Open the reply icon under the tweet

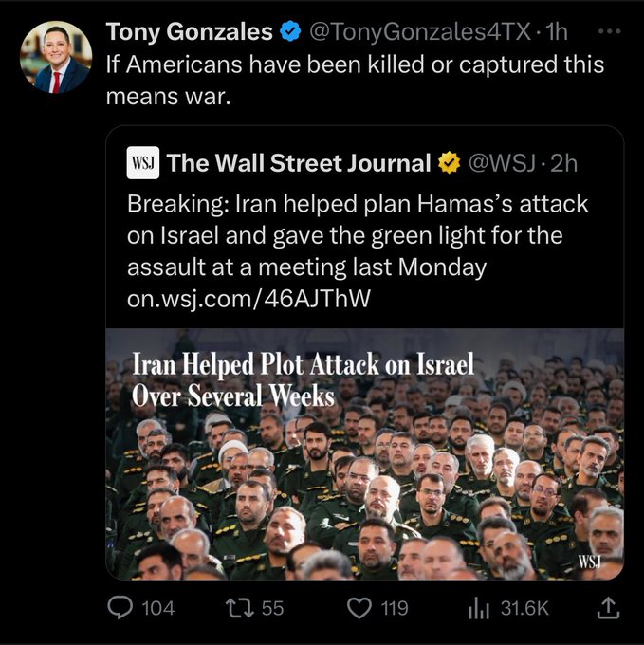click(120, 608)
